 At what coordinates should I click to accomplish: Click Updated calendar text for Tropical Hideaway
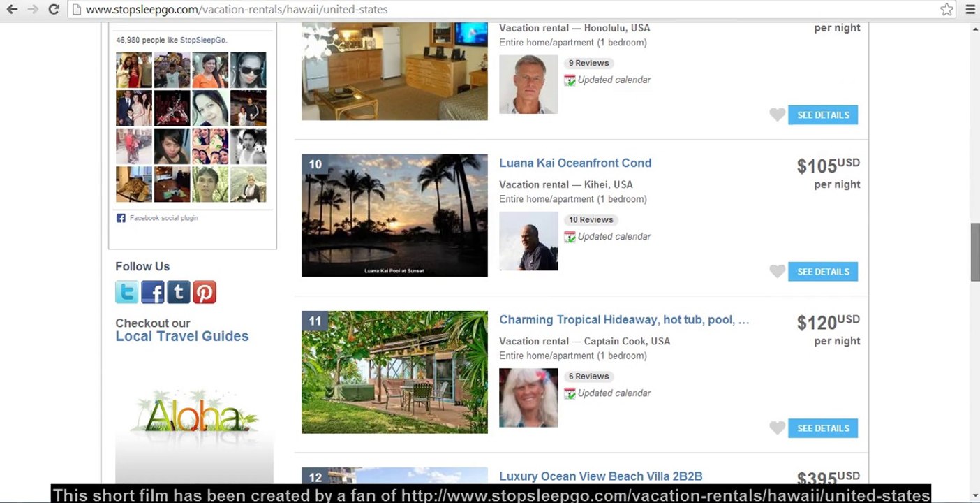pos(614,393)
